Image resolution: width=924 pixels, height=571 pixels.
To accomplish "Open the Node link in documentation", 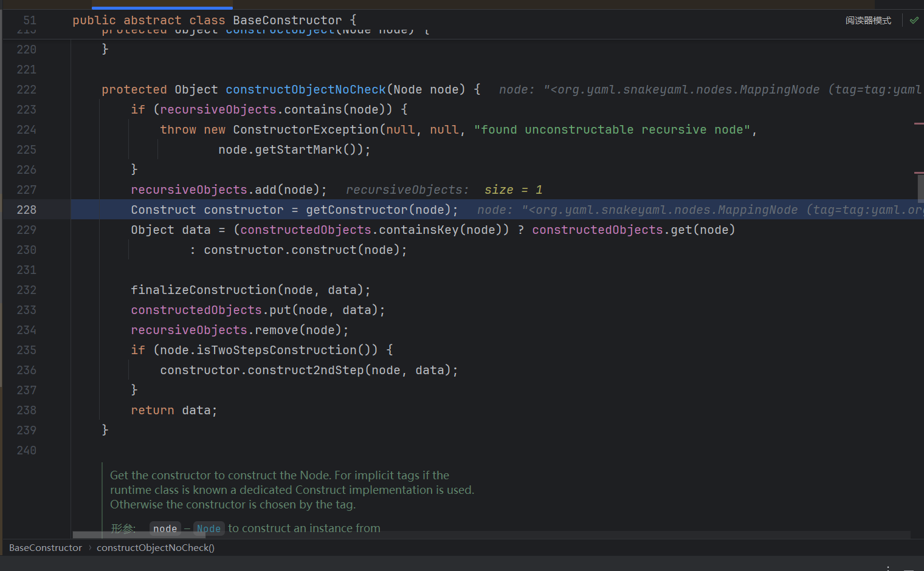I will pyautogui.click(x=209, y=528).
